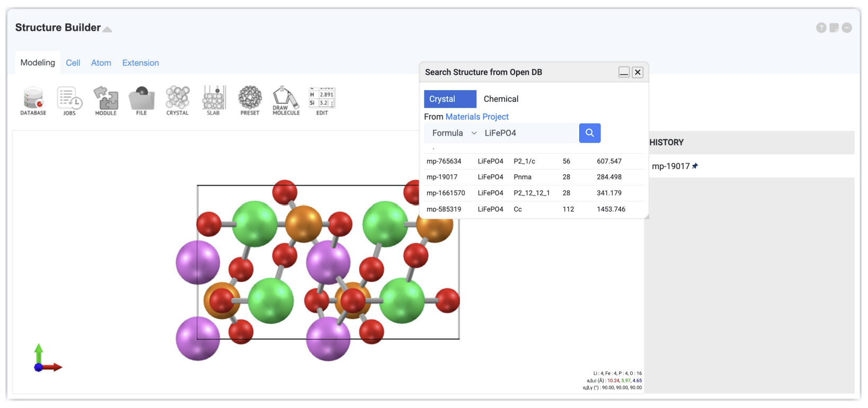The image size is (868, 408).
Task: Open the Preset structures icon
Action: pyautogui.click(x=250, y=101)
